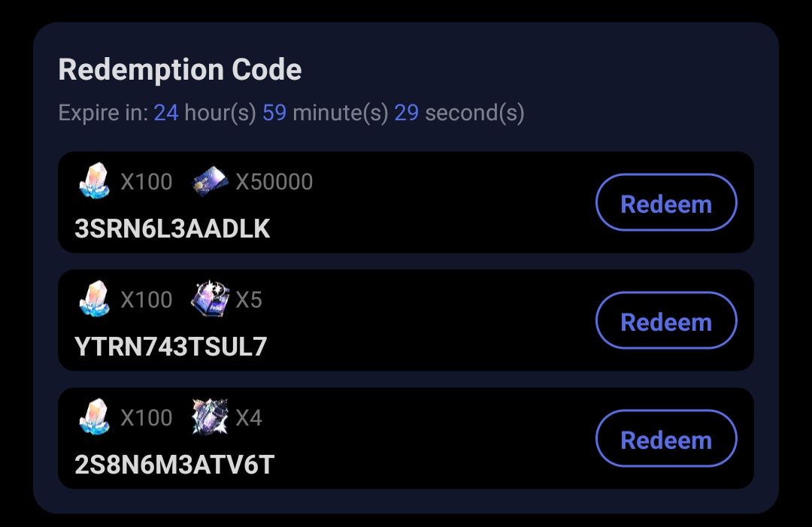The image size is (812, 527).
Task: Click the crystal reward icon beside 2S8N6M3ATV6T
Action: (x=94, y=417)
